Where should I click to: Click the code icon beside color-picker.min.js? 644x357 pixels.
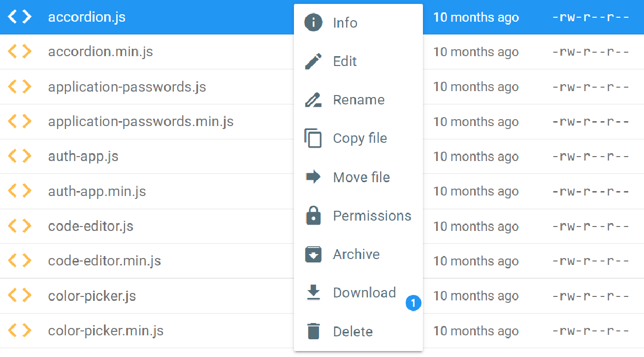pos(20,330)
